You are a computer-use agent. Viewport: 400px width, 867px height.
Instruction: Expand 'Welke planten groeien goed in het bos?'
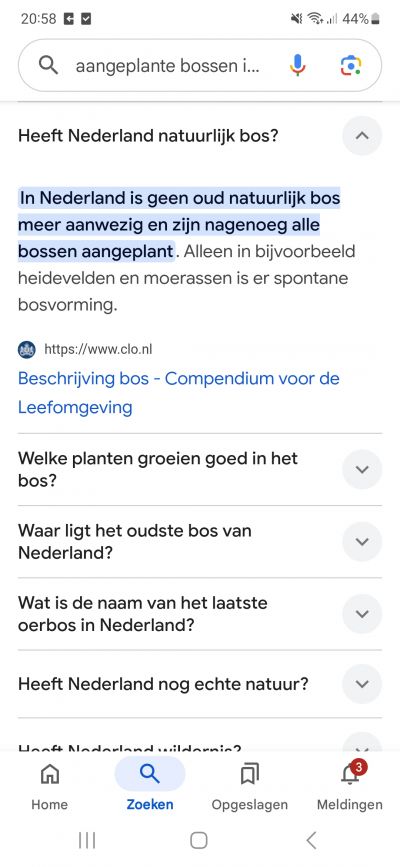pos(362,469)
